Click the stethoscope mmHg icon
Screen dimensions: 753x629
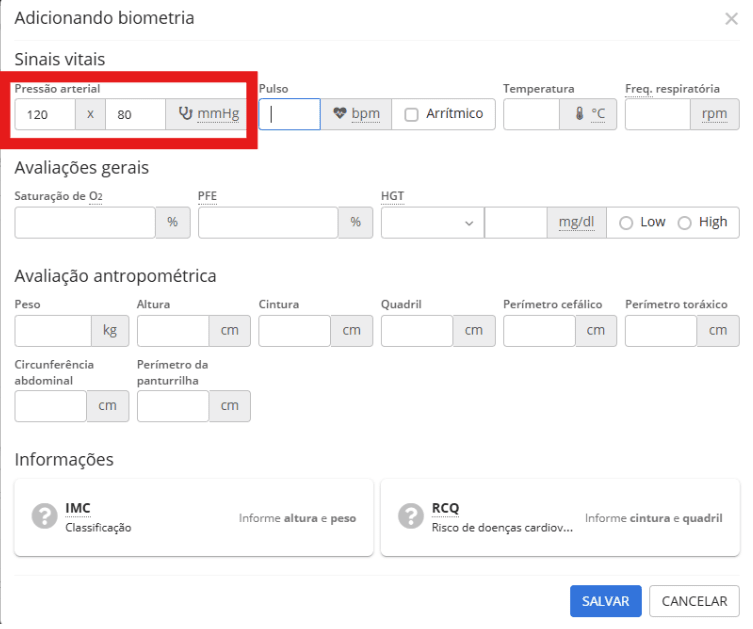click(x=185, y=114)
